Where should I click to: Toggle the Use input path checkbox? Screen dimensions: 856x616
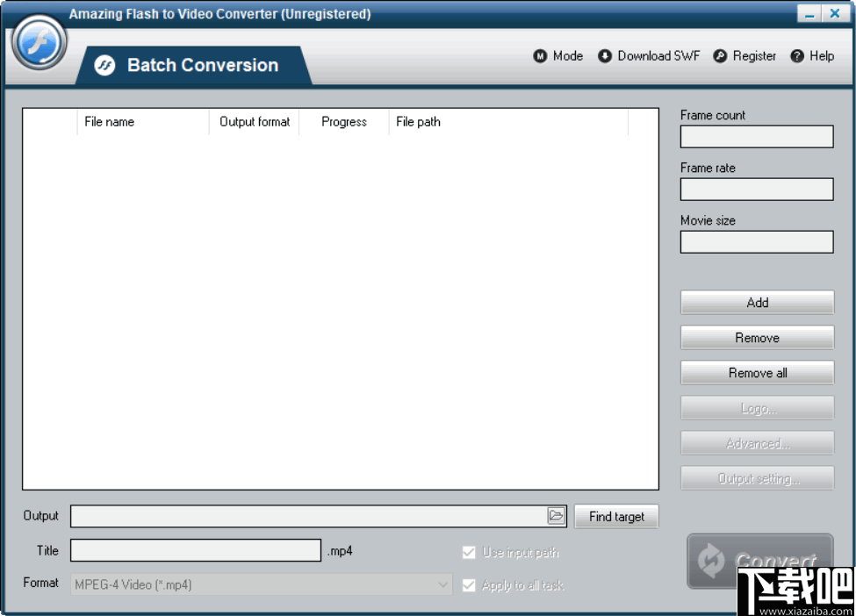coord(469,552)
